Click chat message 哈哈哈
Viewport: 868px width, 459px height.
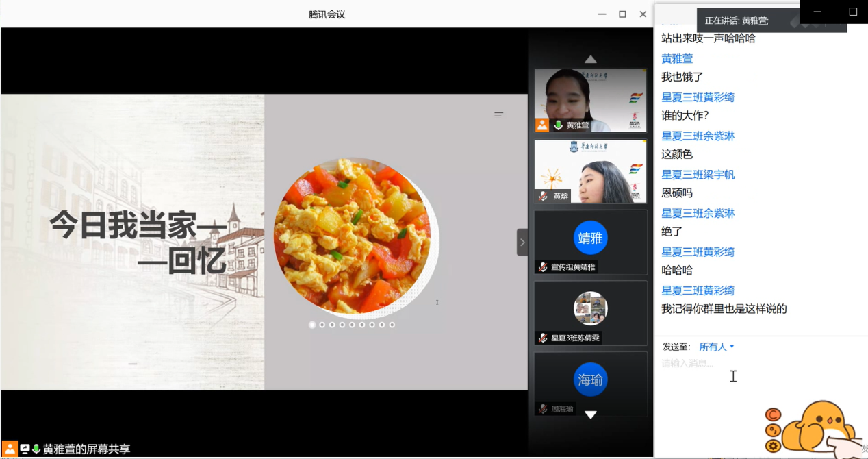click(x=677, y=270)
